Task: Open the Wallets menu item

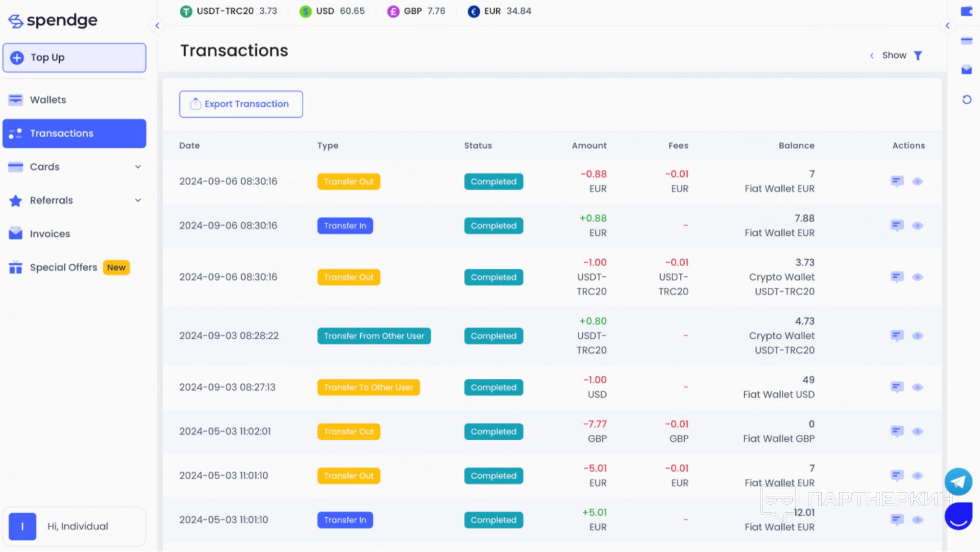Action: click(x=48, y=100)
